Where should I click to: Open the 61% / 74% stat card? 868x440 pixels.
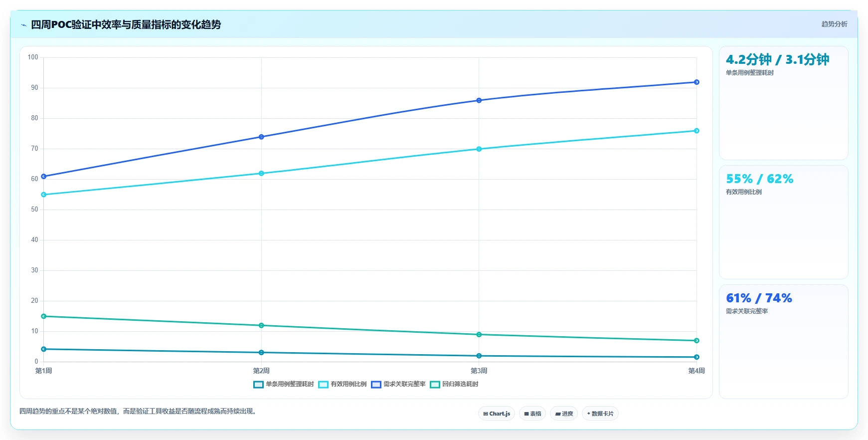click(783, 342)
